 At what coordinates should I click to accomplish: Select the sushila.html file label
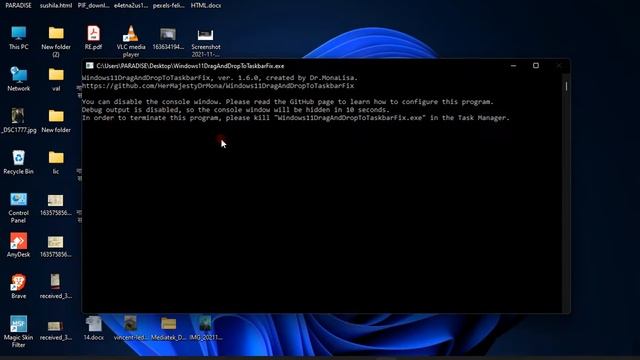56,5
